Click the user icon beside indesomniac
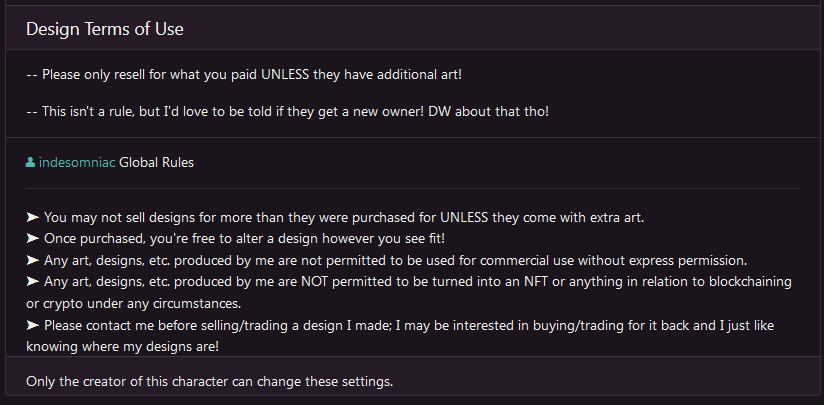 30,162
